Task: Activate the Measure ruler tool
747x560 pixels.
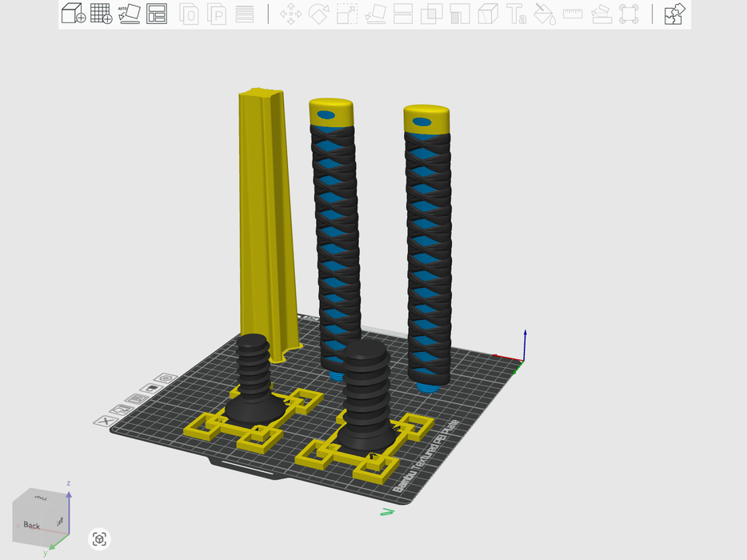Action: pos(573,14)
